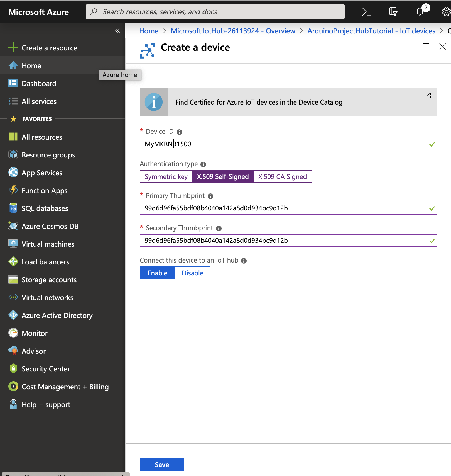Open Dashboard from the sidebar
451x476 pixels.
[39, 83]
